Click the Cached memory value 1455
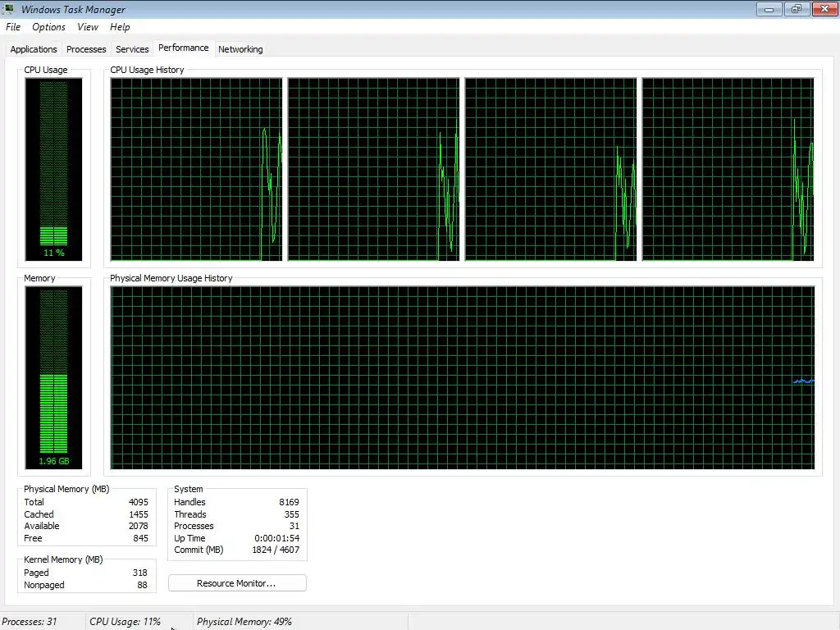Screen dimensions: 840x630 click(x=138, y=514)
